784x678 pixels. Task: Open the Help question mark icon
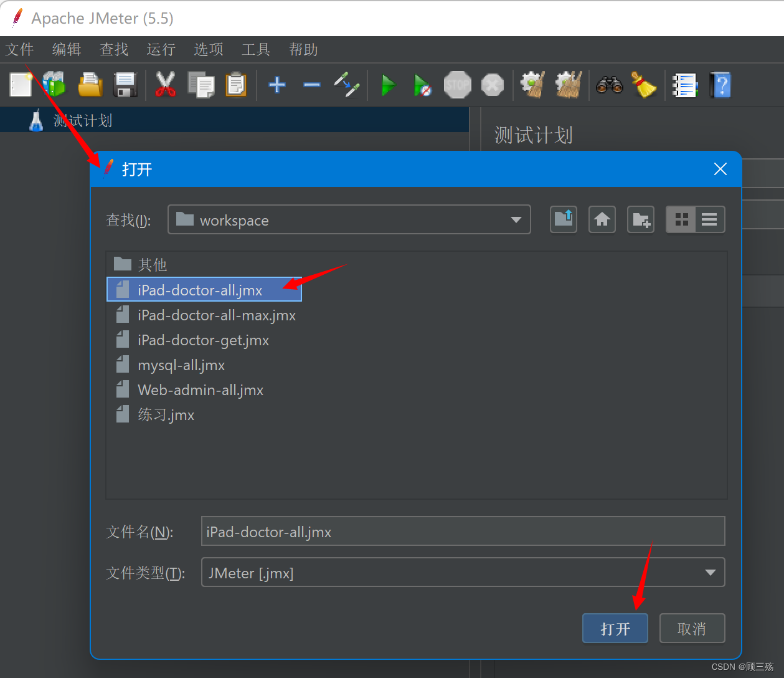click(720, 85)
